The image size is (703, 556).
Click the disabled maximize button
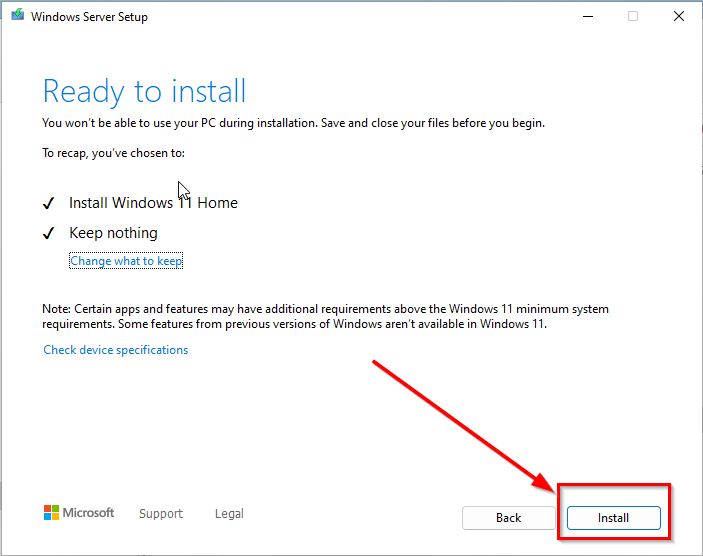[x=633, y=17]
